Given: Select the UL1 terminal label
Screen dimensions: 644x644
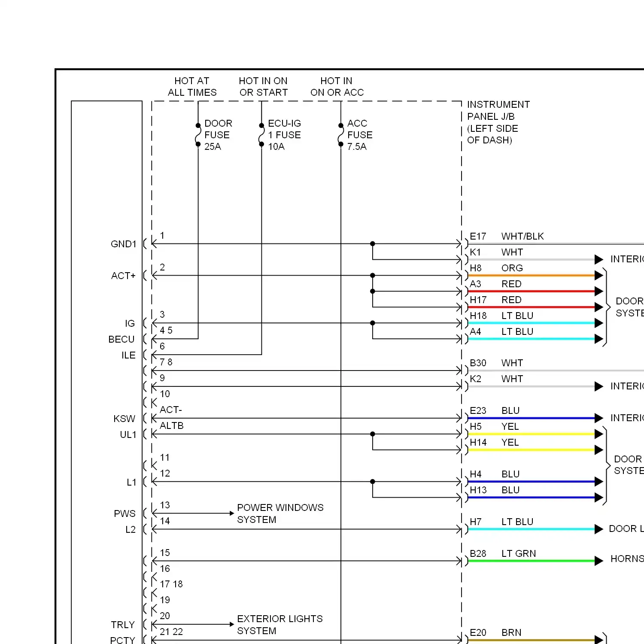Looking at the screenshot, I should (x=128, y=434).
